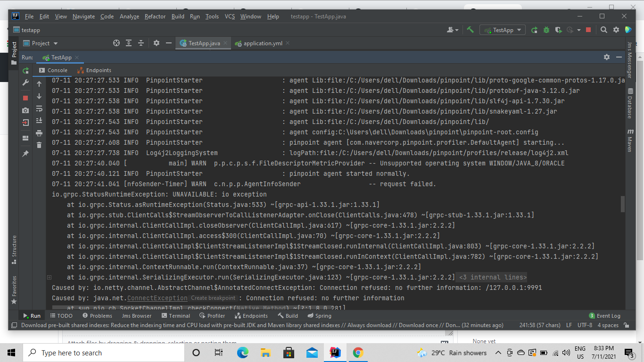Open Chrome from the Windows taskbar
Viewport: 644px width, 362px height.
pos(358,353)
